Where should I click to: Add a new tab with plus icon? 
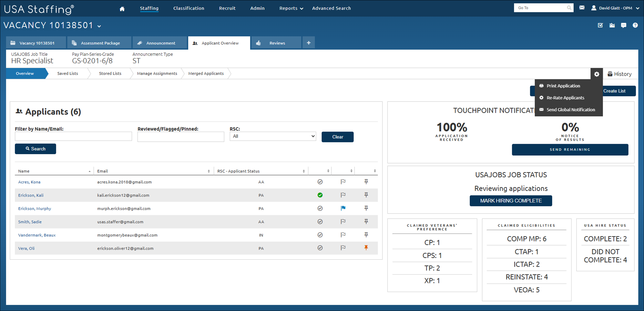tap(308, 43)
